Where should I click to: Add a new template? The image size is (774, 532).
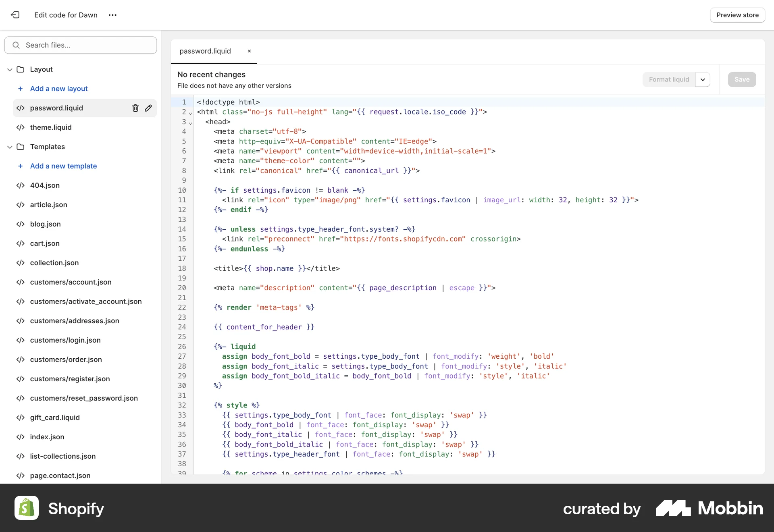63,166
